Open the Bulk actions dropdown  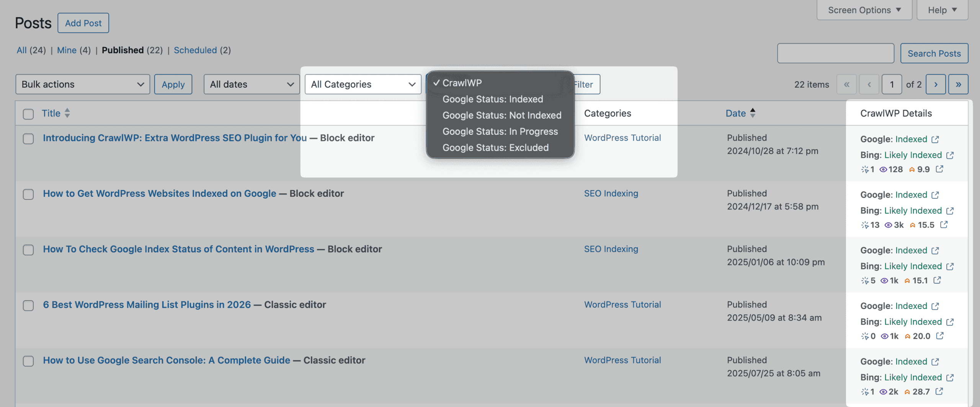pyautogui.click(x=82, y=84)
